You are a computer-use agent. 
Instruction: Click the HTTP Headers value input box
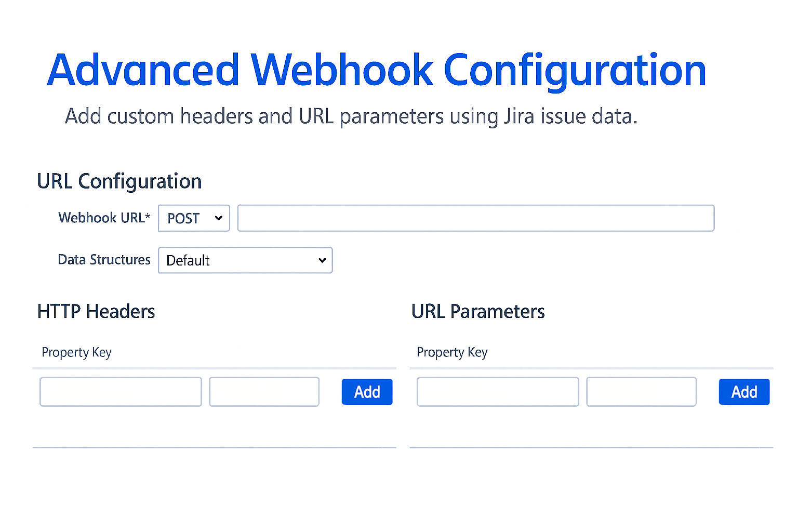(x=264, y=392)
